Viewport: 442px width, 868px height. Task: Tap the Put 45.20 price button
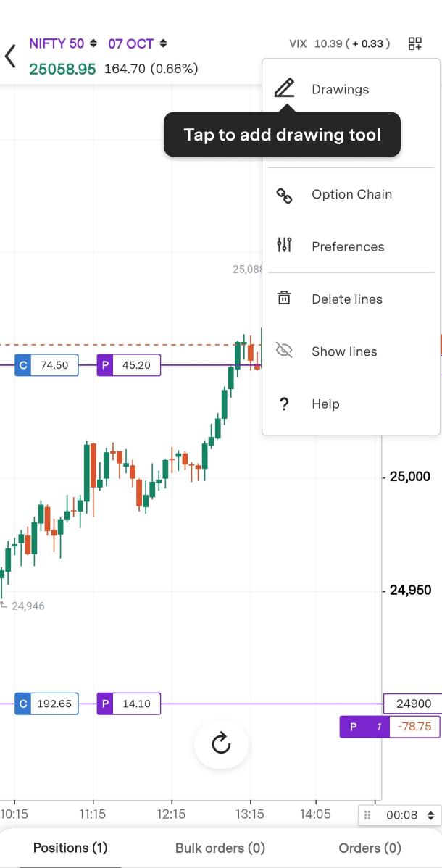129,365
